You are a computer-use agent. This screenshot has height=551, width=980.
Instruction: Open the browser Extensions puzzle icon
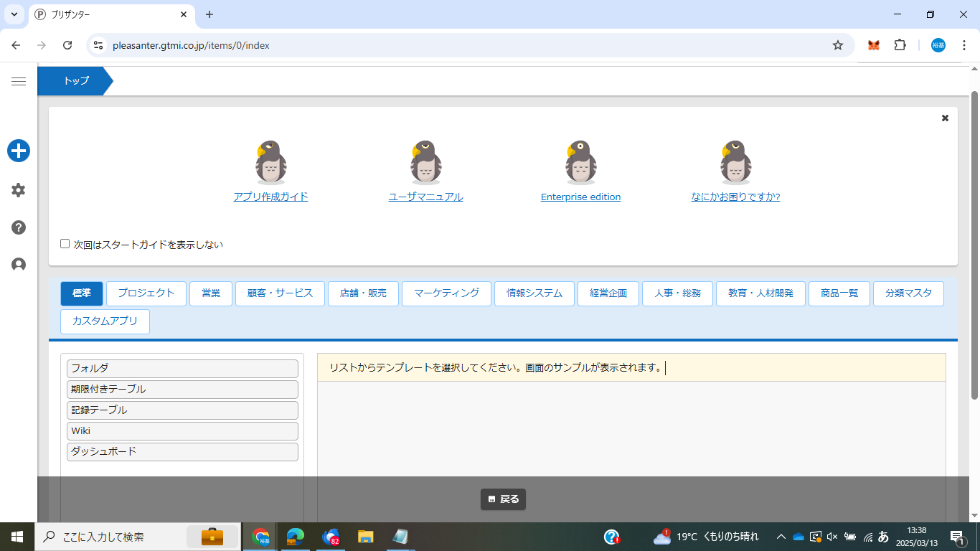point(900,45)
